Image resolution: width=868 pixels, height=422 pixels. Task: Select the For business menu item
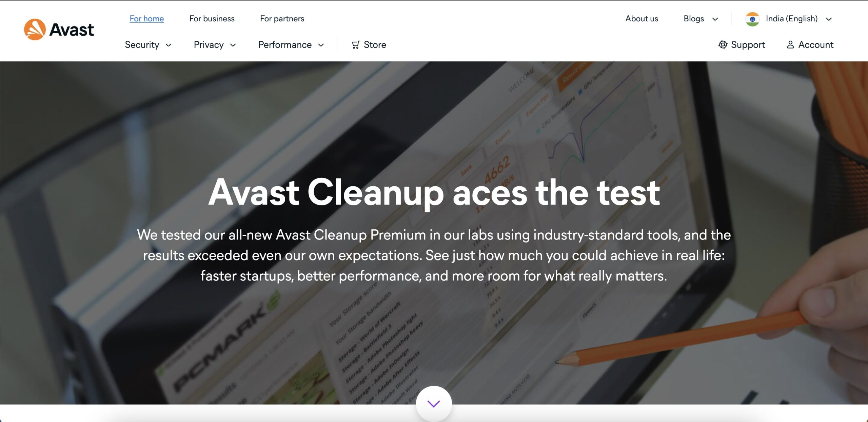tap(212, 18)
